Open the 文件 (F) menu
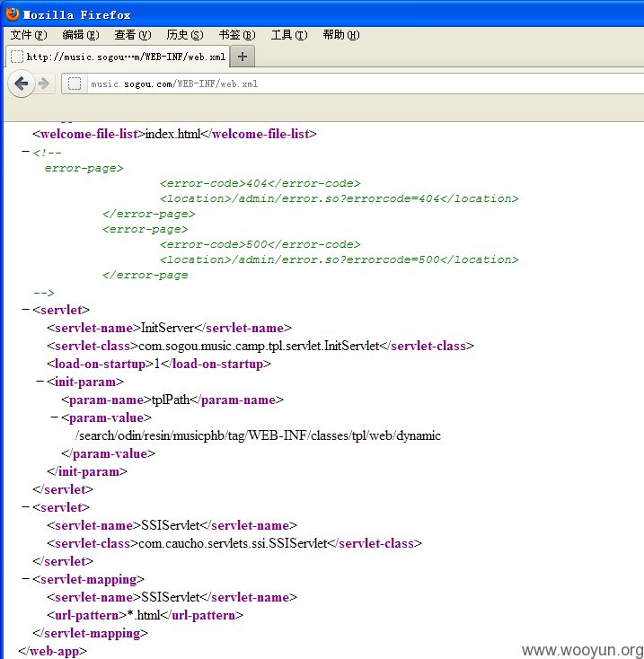644x659 pixels. click(29, 35)
